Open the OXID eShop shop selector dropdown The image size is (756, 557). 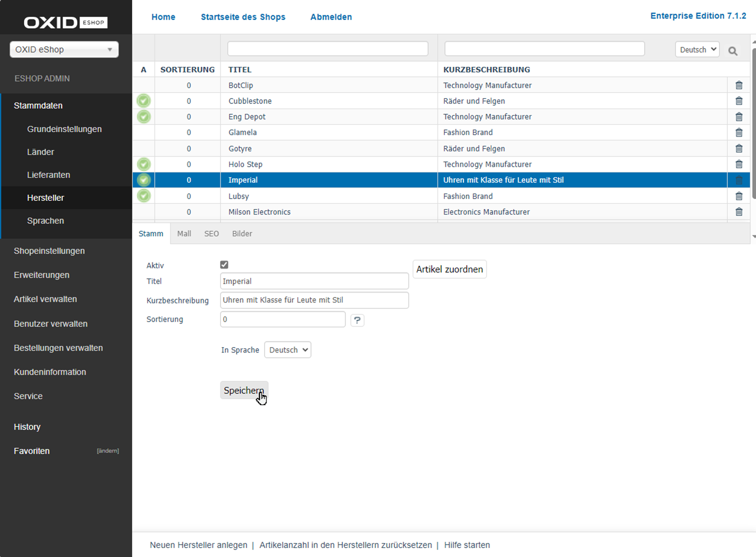coord(64,50)
